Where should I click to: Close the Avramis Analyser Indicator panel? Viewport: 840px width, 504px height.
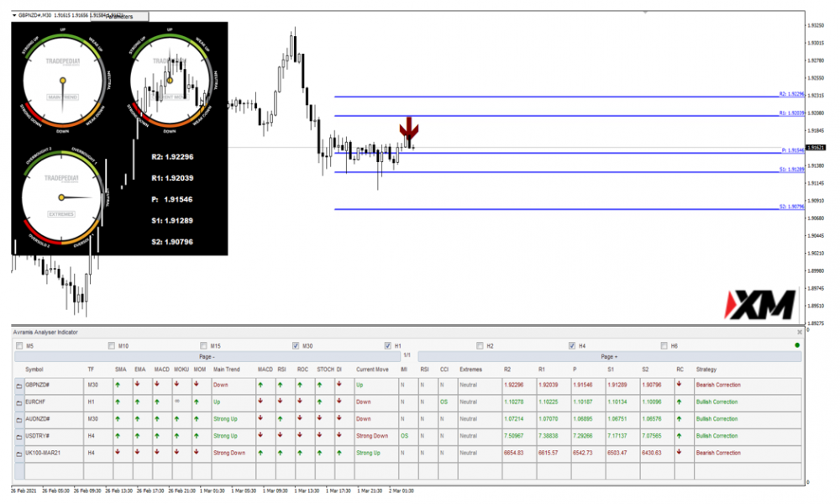[800, 333]
